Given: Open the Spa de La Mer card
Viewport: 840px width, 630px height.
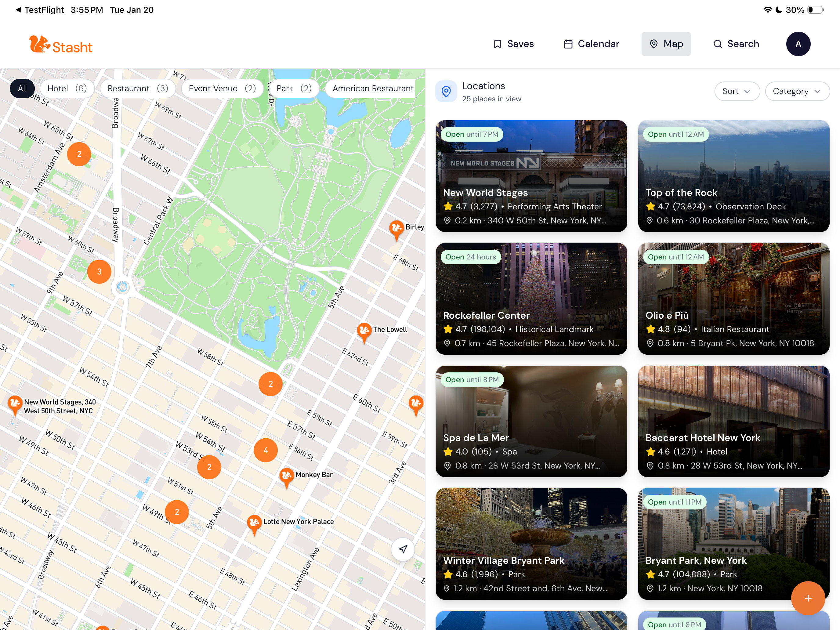Looking at the screenshot, I should [x=531, y=421].
